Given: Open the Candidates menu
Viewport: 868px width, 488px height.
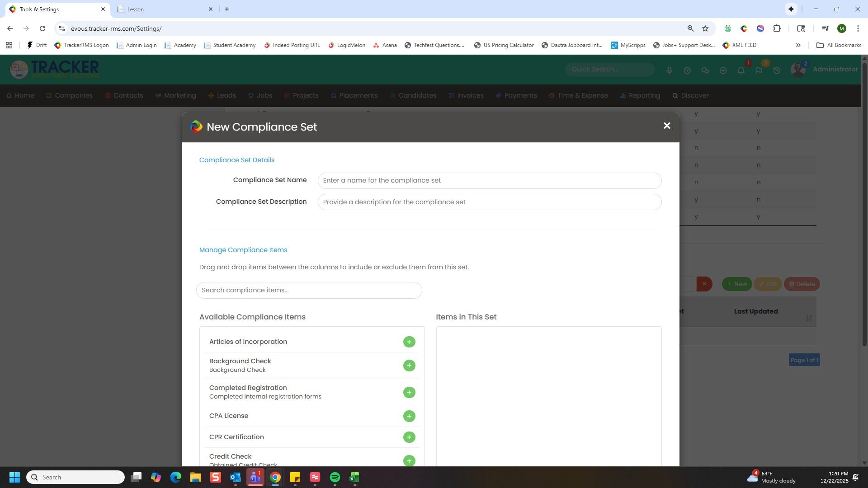Looking at the screenshot, I should coord(416,96).
